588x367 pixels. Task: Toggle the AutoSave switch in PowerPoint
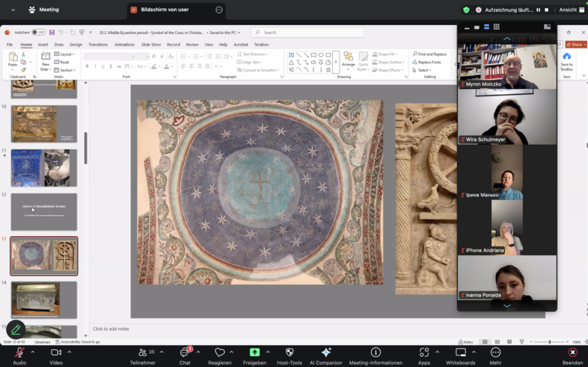38,32
